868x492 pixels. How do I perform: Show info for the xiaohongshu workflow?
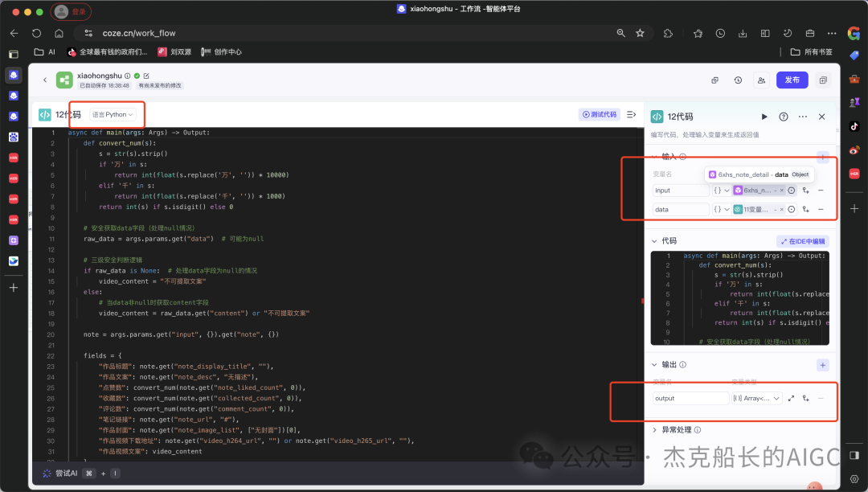pos(127,76)
